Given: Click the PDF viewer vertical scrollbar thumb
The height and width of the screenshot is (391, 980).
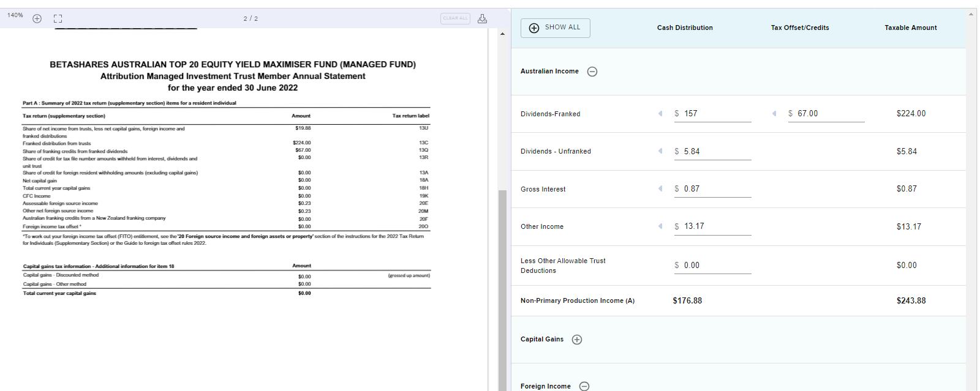Looking at the screenshot, I should pos(502,290).
